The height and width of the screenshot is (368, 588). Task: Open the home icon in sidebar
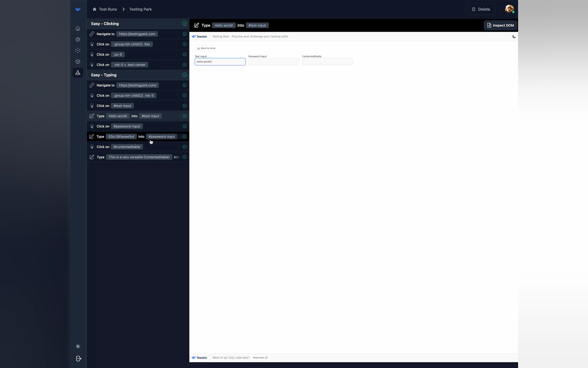click(78, 29)
